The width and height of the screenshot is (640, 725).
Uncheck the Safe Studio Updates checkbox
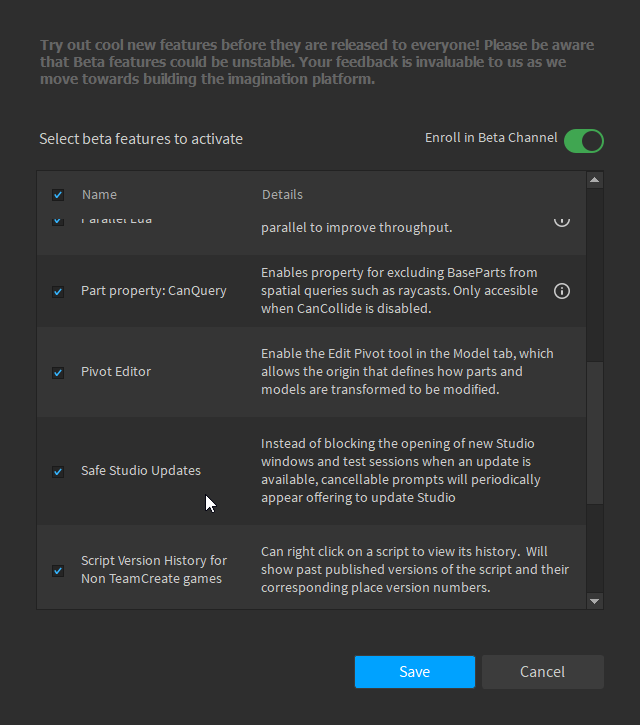[58, 471]
